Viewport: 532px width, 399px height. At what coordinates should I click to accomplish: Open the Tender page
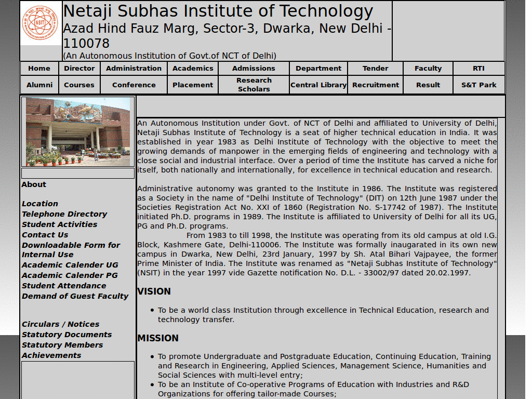[x=375, y=68]
